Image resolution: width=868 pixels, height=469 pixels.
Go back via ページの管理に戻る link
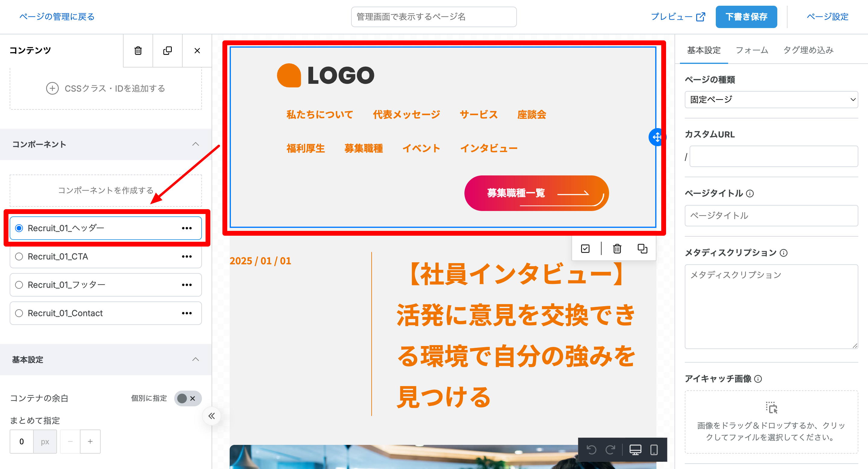[x=57, y=17]
